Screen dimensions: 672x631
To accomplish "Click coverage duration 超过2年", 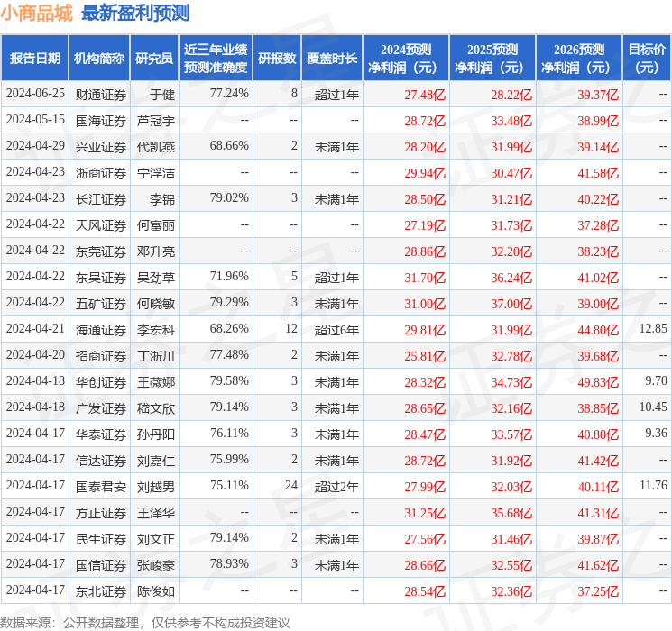I will (336, 487).
